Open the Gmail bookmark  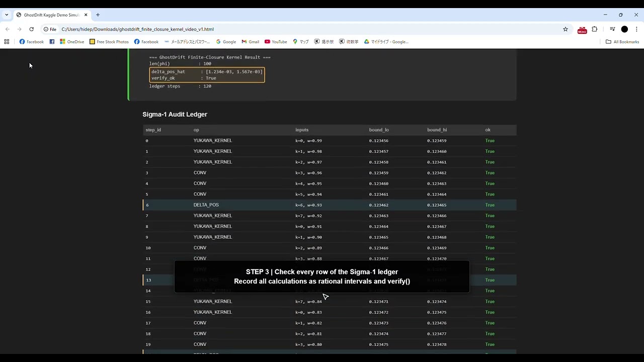pos(251,42)
